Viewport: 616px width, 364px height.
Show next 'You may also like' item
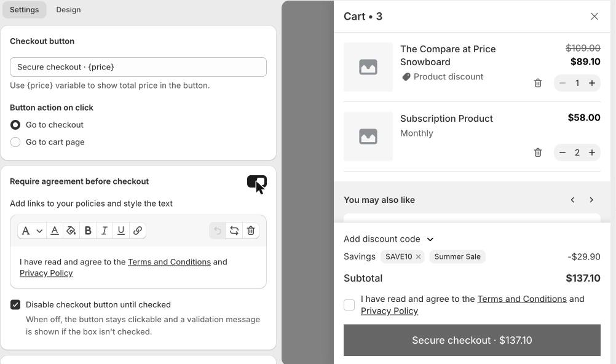[x=591, y=200]
